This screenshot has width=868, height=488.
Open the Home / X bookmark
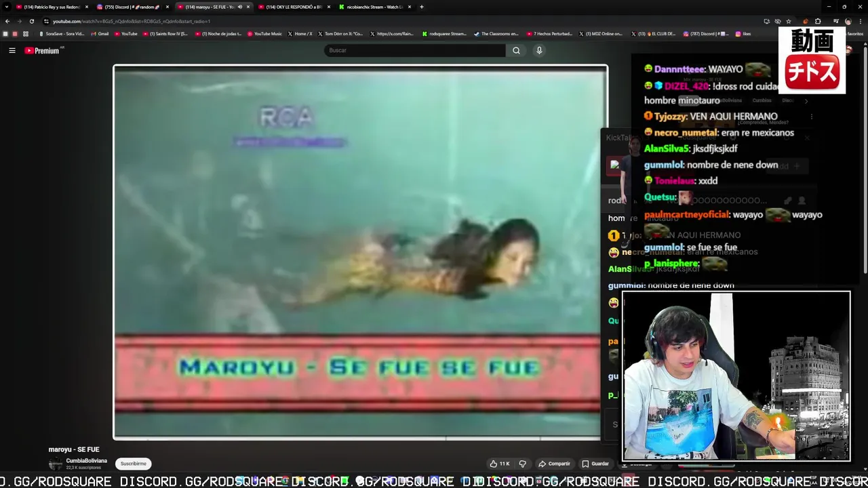(x=300, y=34)
